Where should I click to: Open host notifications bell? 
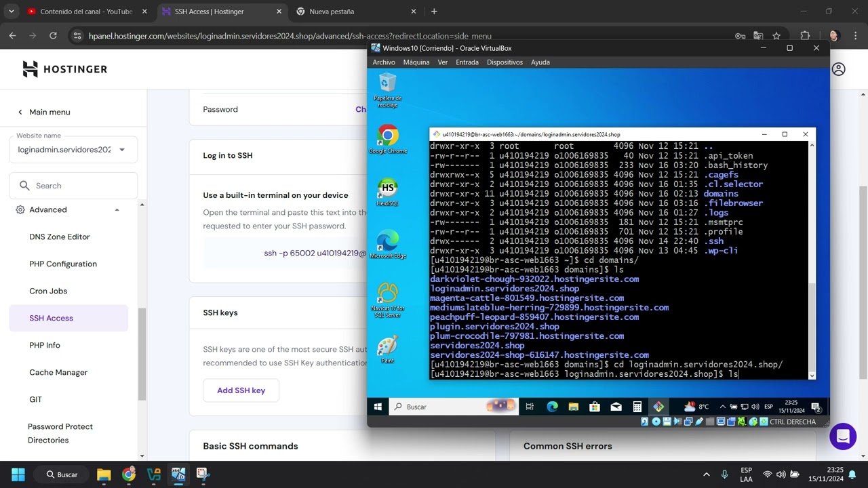tap(852, 474)
